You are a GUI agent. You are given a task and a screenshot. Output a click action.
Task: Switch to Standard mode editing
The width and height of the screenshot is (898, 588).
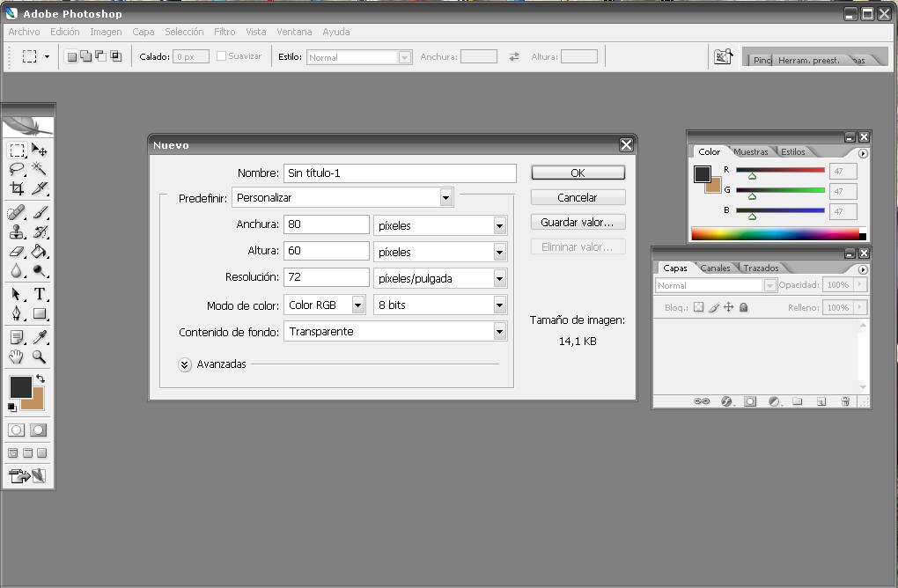[17, 430]
